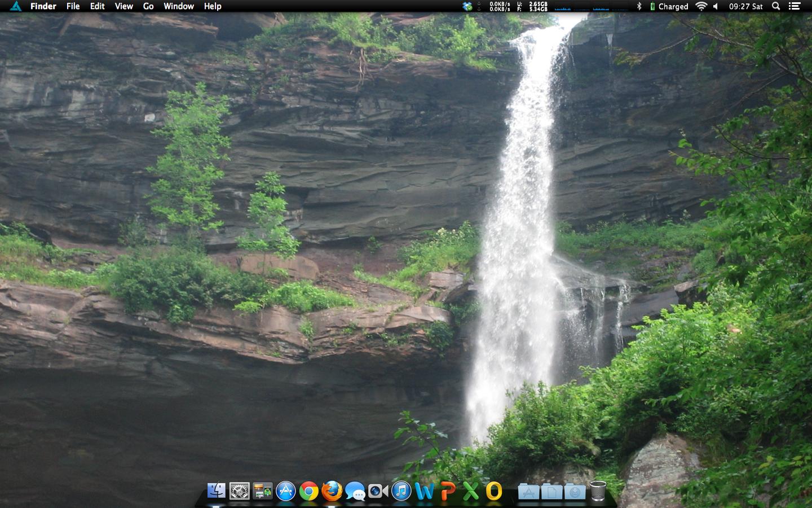Click the network speed 0.0KB/s readout
Viewport: 812px width, 508px height.
500,6
